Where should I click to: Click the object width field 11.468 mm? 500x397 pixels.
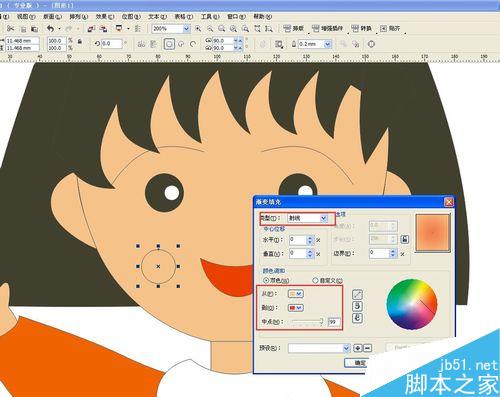tap(22, 41)
